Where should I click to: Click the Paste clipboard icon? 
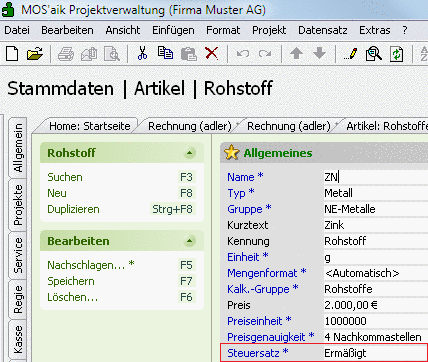coord(189,54)
